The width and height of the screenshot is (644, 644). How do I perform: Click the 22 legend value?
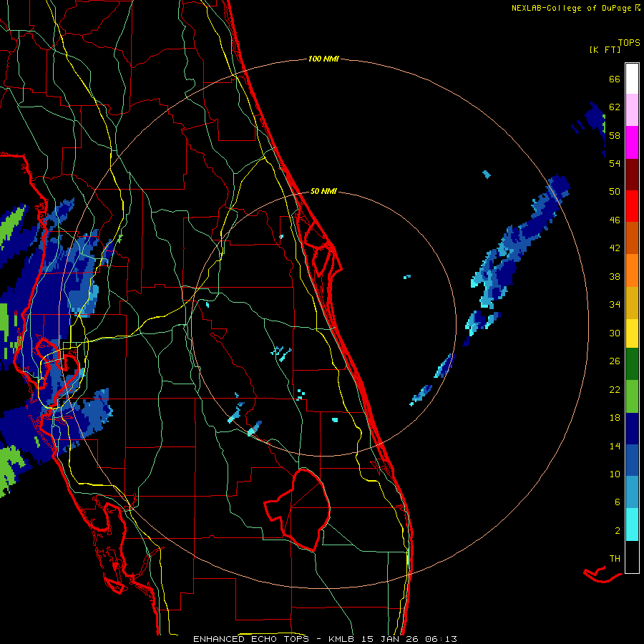[615, 389]
